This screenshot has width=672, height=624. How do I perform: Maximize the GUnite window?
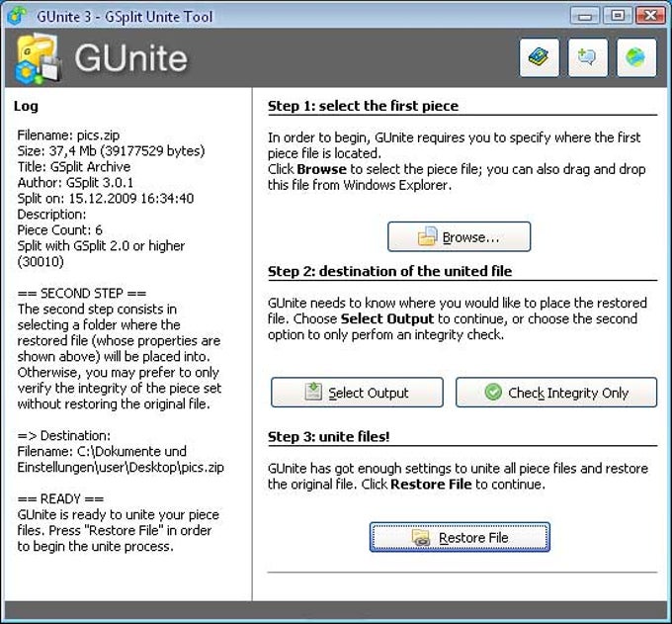click(x=617, y=16)
